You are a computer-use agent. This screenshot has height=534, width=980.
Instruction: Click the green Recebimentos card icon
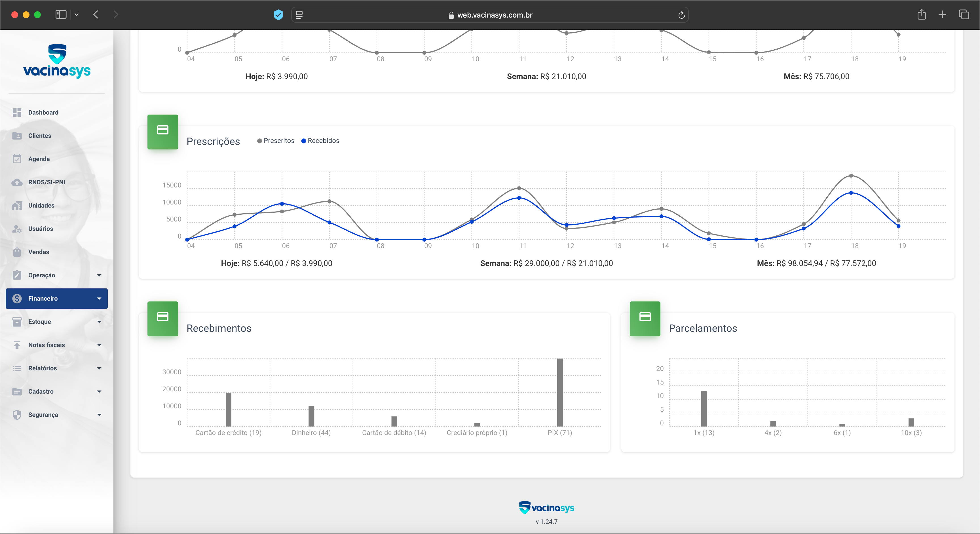click(x=162, y=319)
